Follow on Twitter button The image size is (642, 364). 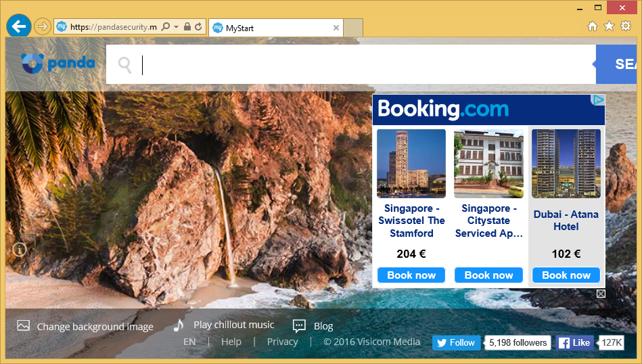(x=456, y=342)
